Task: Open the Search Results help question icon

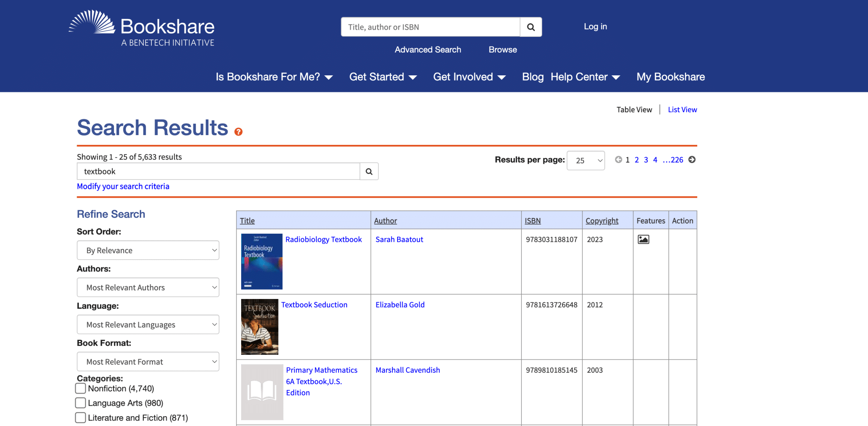Action: [239, 132]
